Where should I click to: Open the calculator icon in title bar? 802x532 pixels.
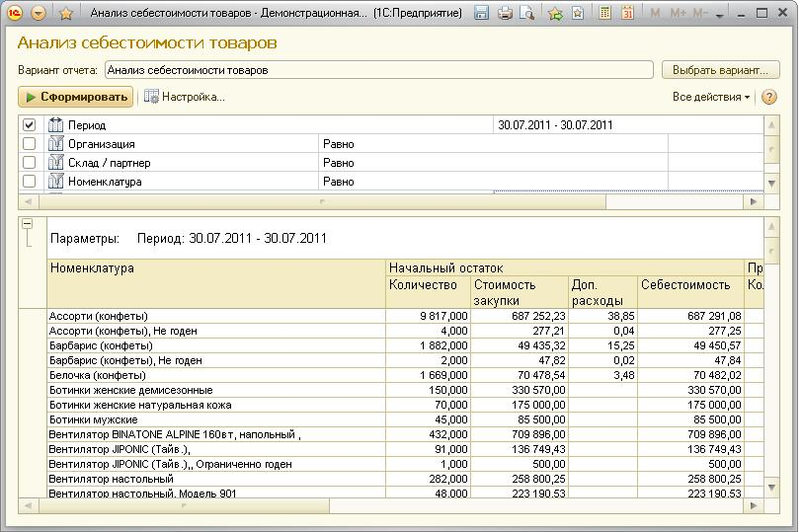pyautogui.click(x=602, y=13)
